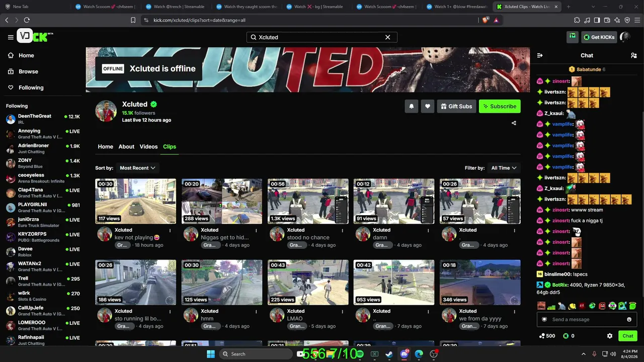Click the Gift Subs button

456,106
